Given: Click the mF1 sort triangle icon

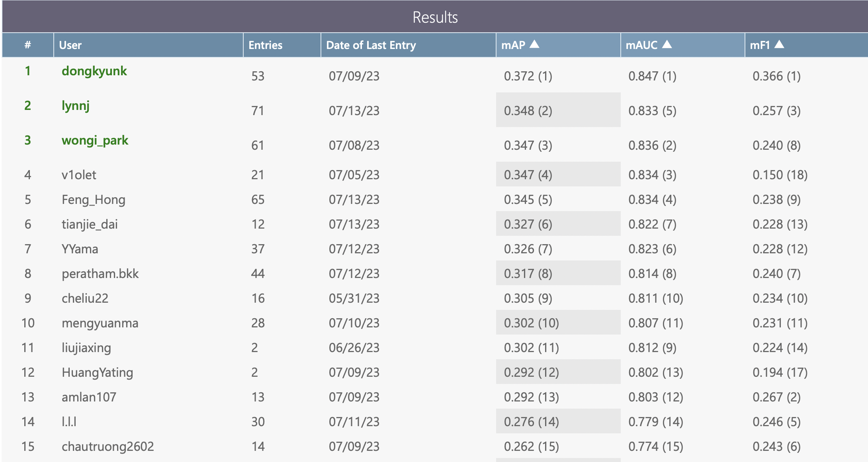Looking at the screenshot, I should coord(779,44).
